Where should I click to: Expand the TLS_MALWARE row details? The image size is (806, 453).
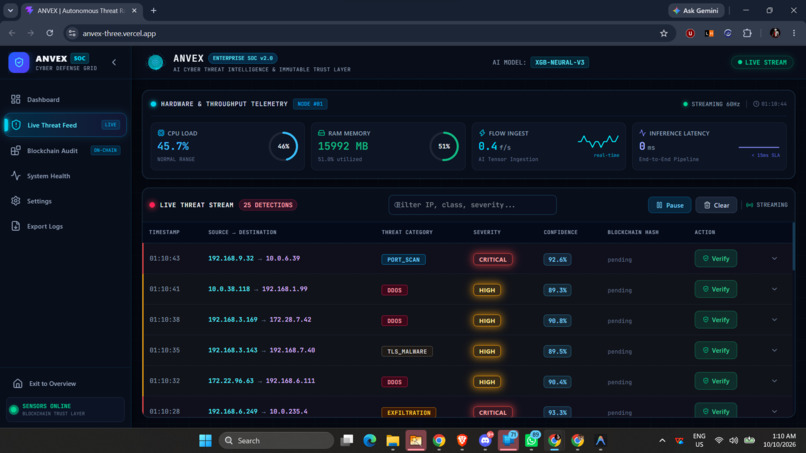point(774,350)
